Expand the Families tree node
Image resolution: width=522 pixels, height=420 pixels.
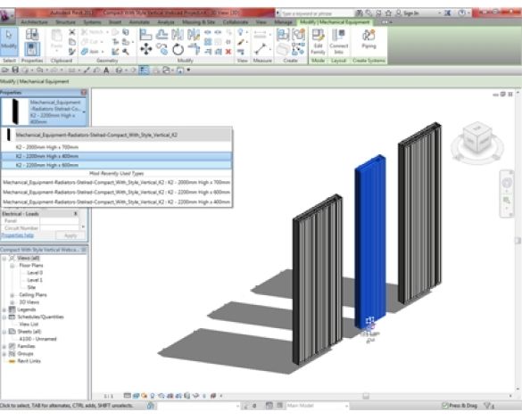[4, 347]
